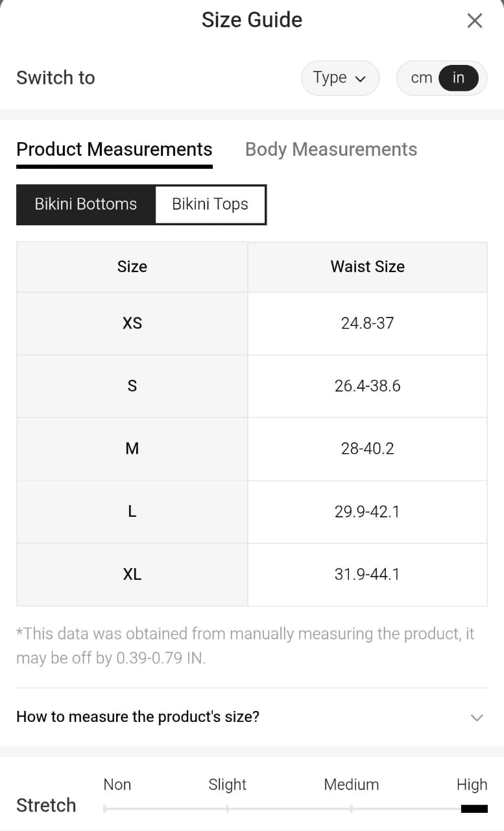Click the chevron beside the measuring question
This screenshot has width=504, height=831.
(x=477, y=717)
